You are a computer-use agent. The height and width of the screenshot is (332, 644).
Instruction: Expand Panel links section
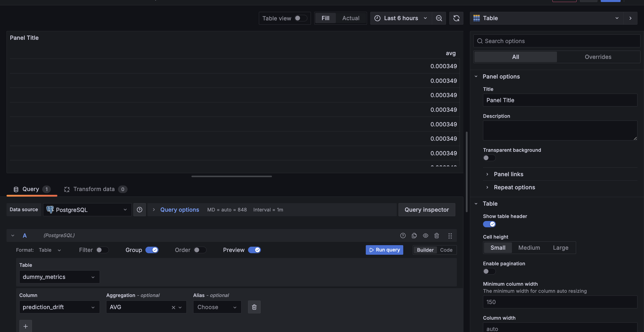tap(508, 174)
